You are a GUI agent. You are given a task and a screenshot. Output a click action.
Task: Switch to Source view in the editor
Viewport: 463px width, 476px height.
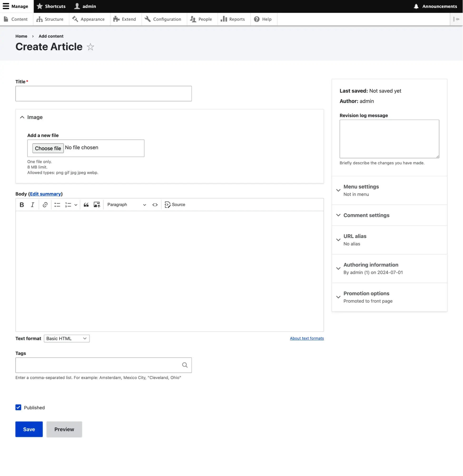point(175,205)
